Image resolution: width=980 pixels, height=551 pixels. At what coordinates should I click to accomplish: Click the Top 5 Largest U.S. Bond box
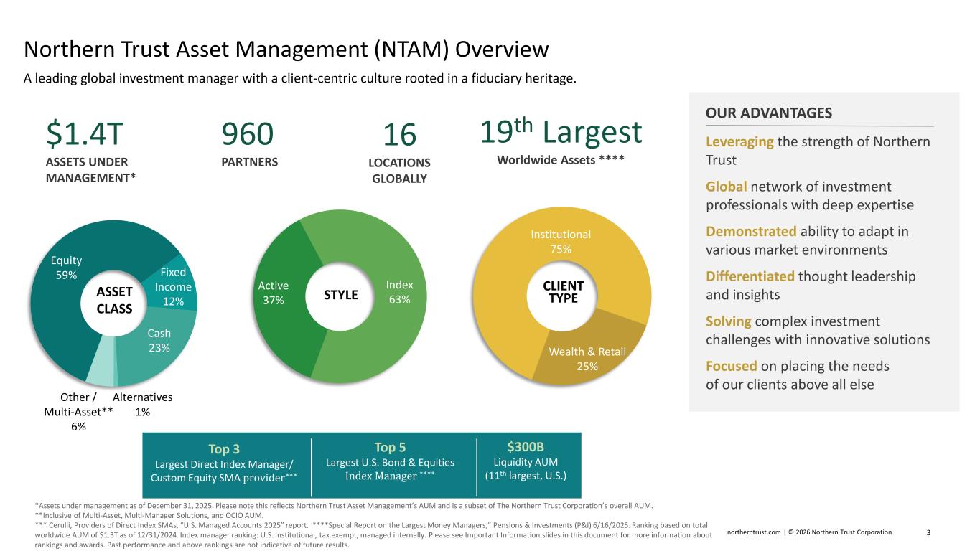click(x=390, y=463)
